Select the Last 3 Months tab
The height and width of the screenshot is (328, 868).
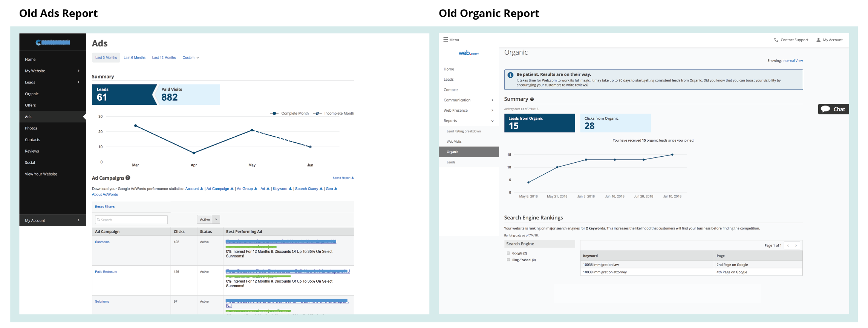coord(106,58)
